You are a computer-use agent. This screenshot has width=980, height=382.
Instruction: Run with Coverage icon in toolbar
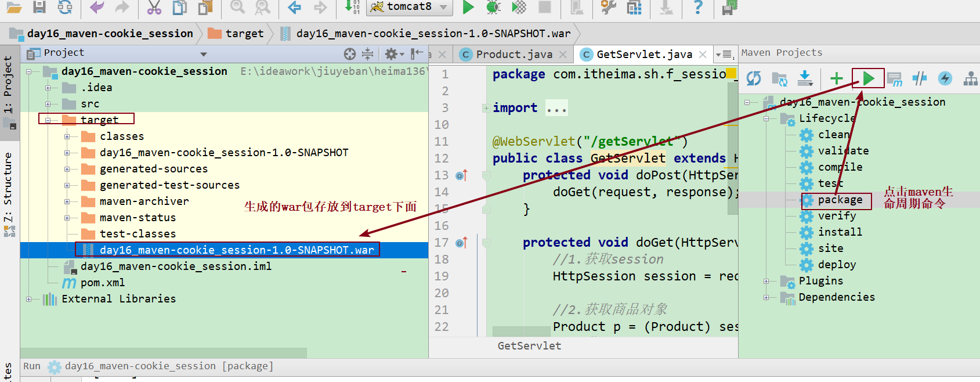point(519,7)
